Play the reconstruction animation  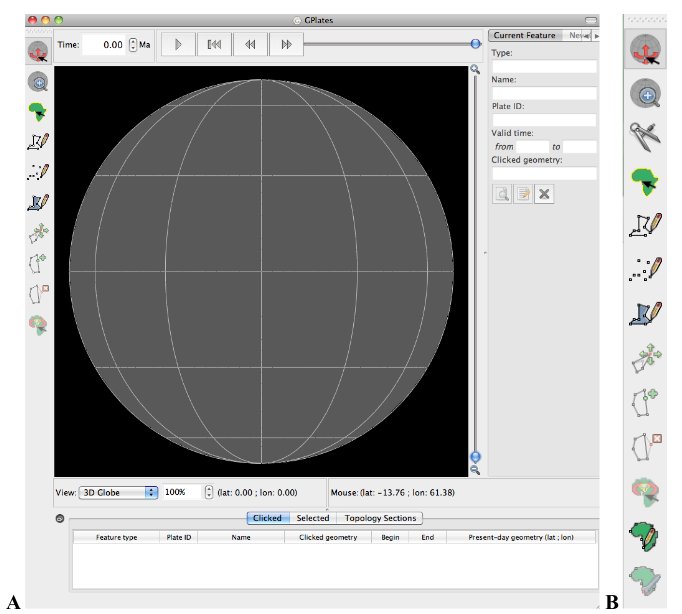point(178,44)
